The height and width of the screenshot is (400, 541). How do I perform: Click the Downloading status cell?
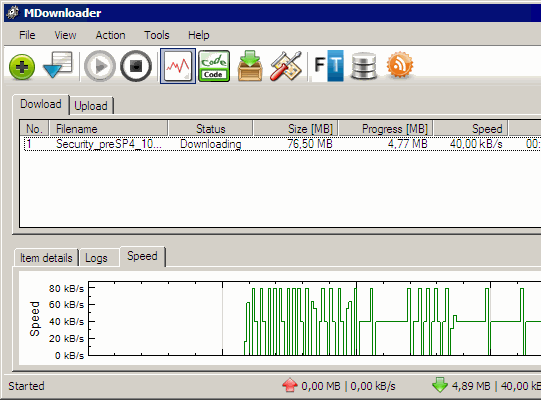coord(210,144)
